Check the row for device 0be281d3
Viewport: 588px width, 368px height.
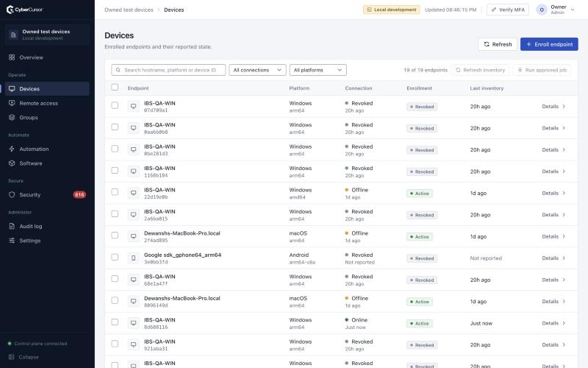[x=115, y=149]
